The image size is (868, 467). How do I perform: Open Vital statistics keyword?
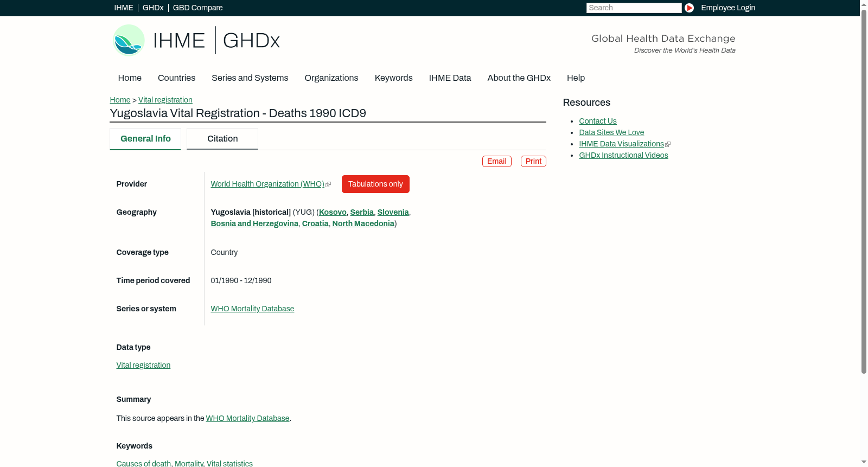229,464
